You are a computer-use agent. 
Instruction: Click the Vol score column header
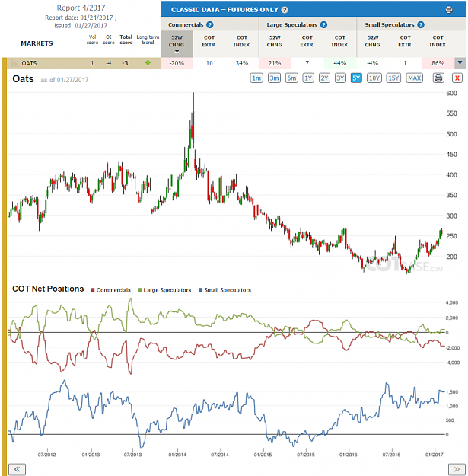[x=92, y=40]
